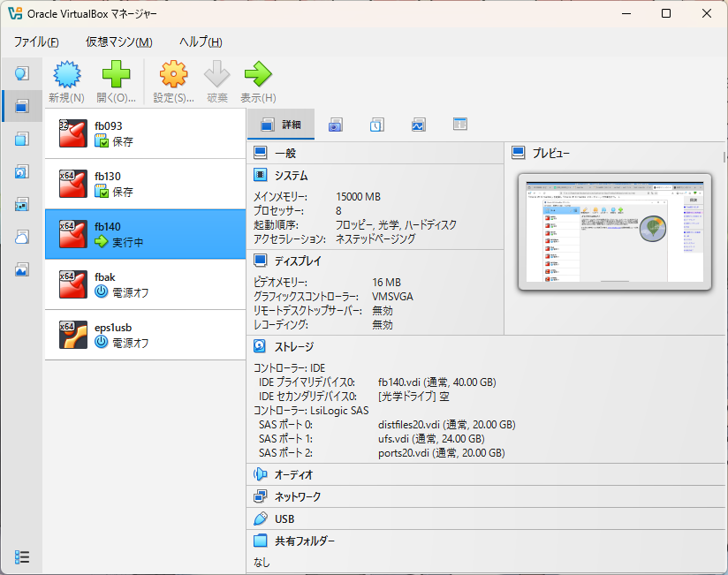Expand the ネットワーク section header
The height and width of the screenshot is (575, 728).
click(487, 496)
